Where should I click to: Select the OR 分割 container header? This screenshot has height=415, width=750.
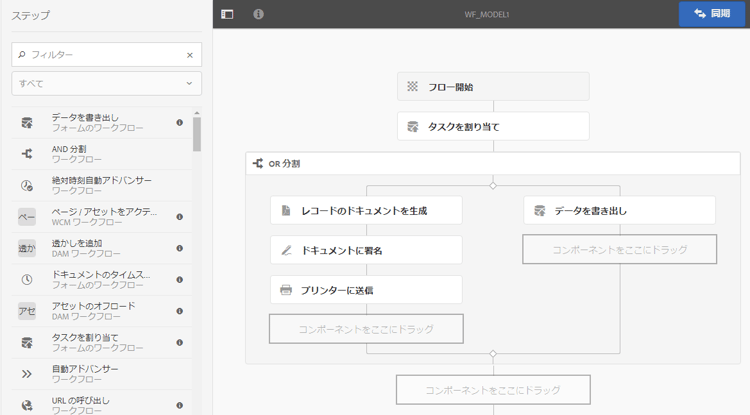(x=493, y=164)
